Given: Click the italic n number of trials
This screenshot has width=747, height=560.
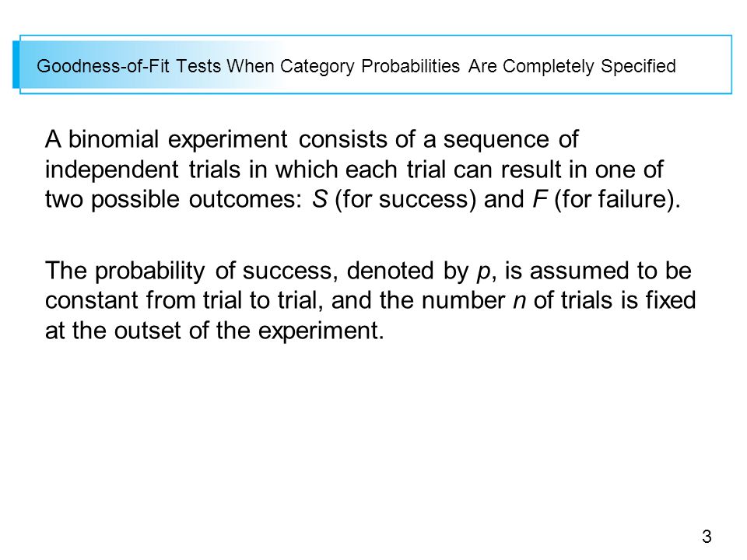Looking at the screenshot, I should pos(519,302).
